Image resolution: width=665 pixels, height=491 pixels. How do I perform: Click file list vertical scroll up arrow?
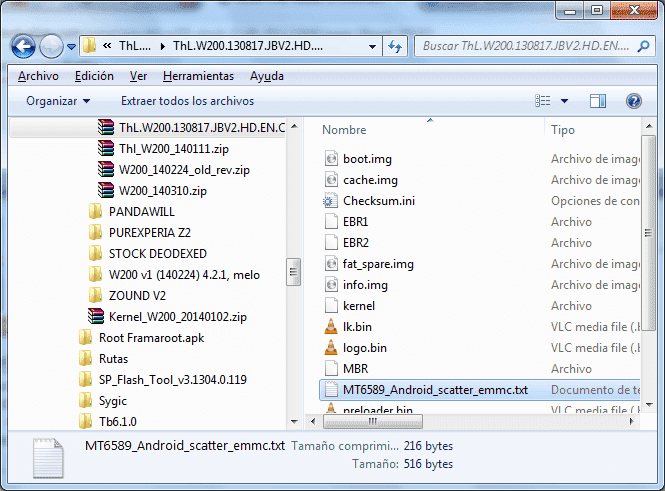pos(649,127)
